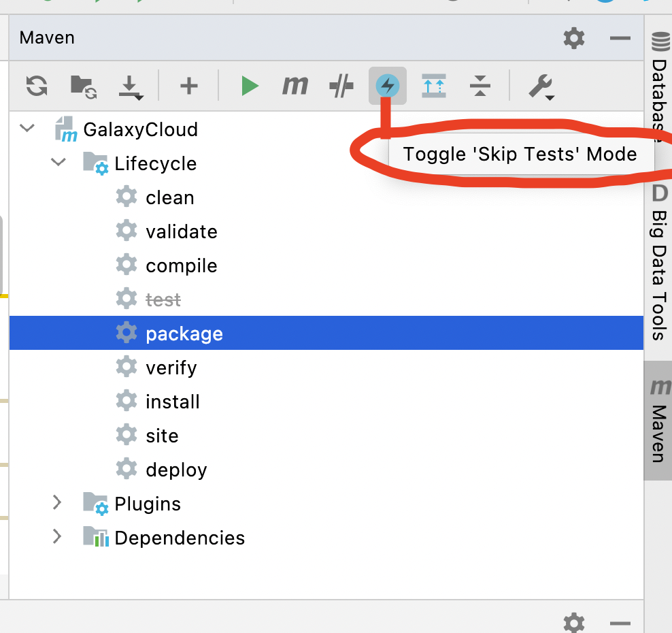Execute Maven goal 'm' icon
The image size is (672, 633).
295,85
